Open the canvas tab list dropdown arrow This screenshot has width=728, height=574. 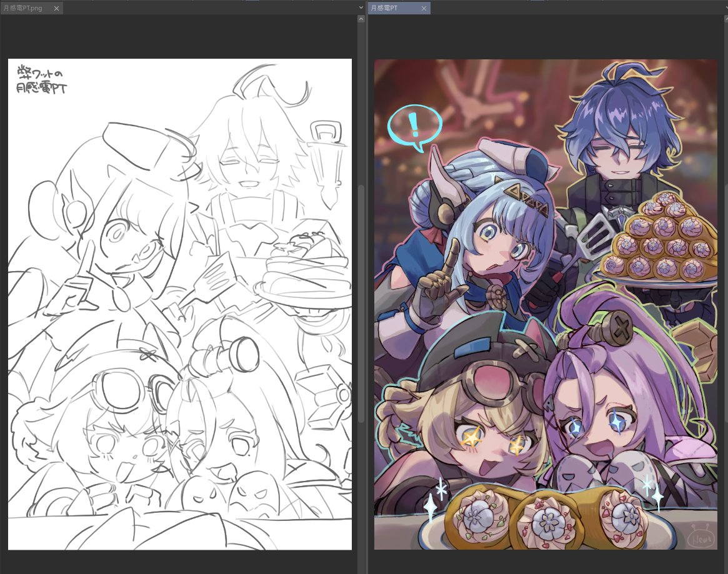tap(361, 7)
